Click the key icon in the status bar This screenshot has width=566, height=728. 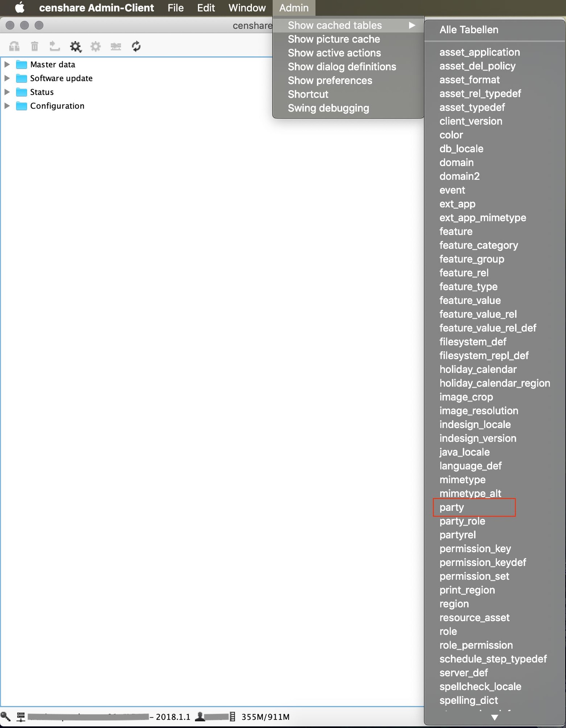pyautogui.click(x=5, y=717)
